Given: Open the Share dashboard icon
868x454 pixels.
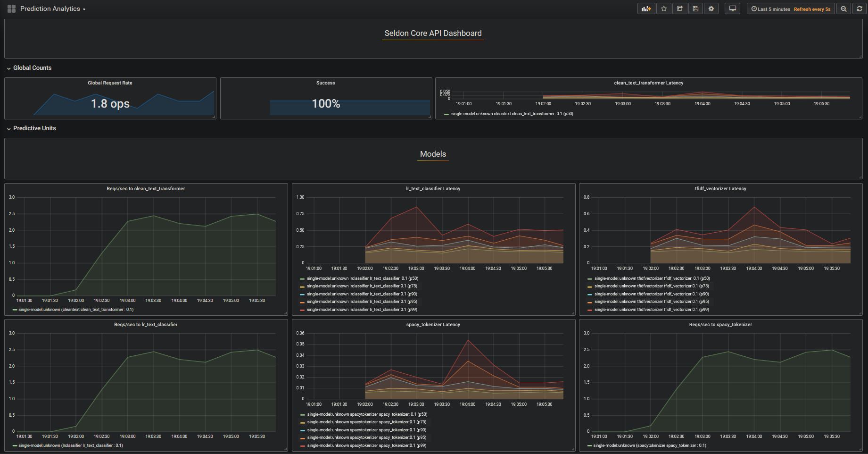Looking at the screenshot, I should (679, 8).
